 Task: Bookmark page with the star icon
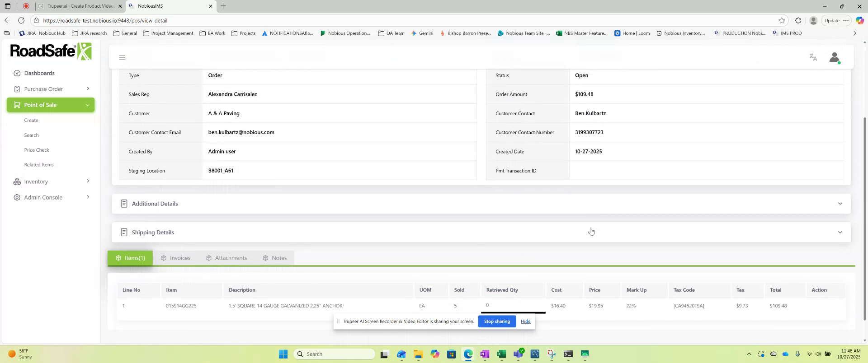pyautogui.click(x=782, y=20)
